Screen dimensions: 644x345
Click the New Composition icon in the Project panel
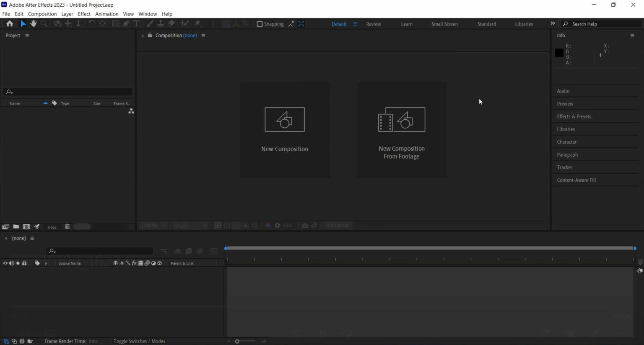click(x=26, y=227)
